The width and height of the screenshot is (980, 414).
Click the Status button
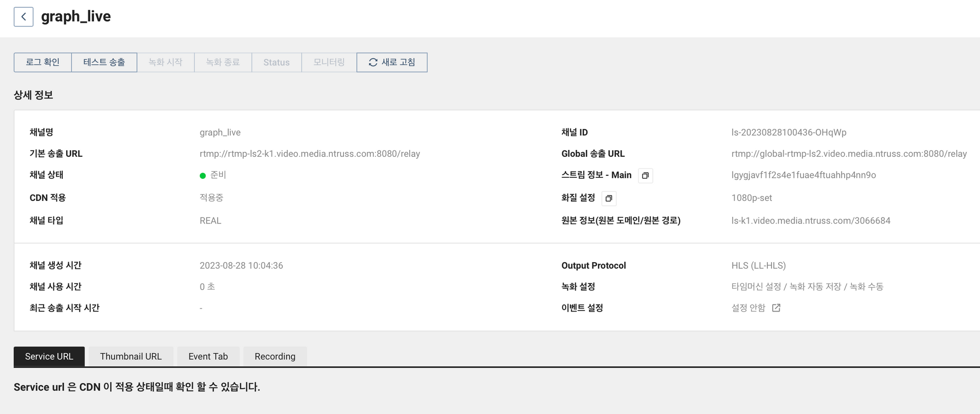click(276, 62)
